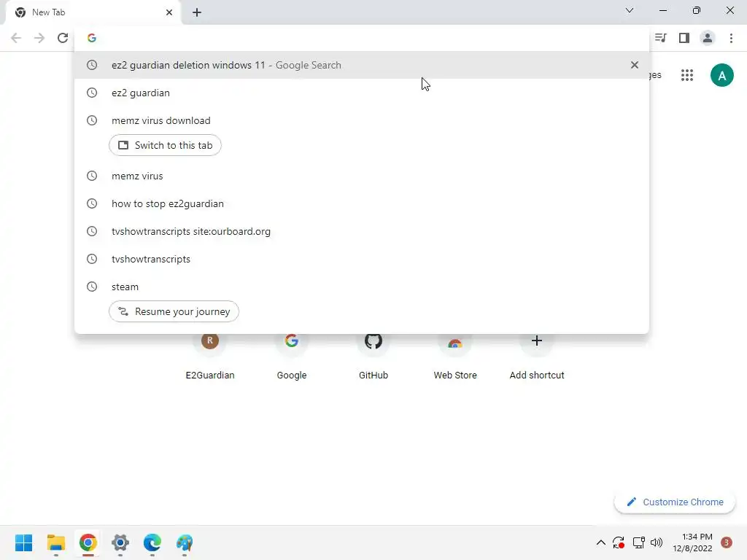This screenshot has width=747, height=560.
Task: Close the New Tab tab
Action: tap(169, 12)
